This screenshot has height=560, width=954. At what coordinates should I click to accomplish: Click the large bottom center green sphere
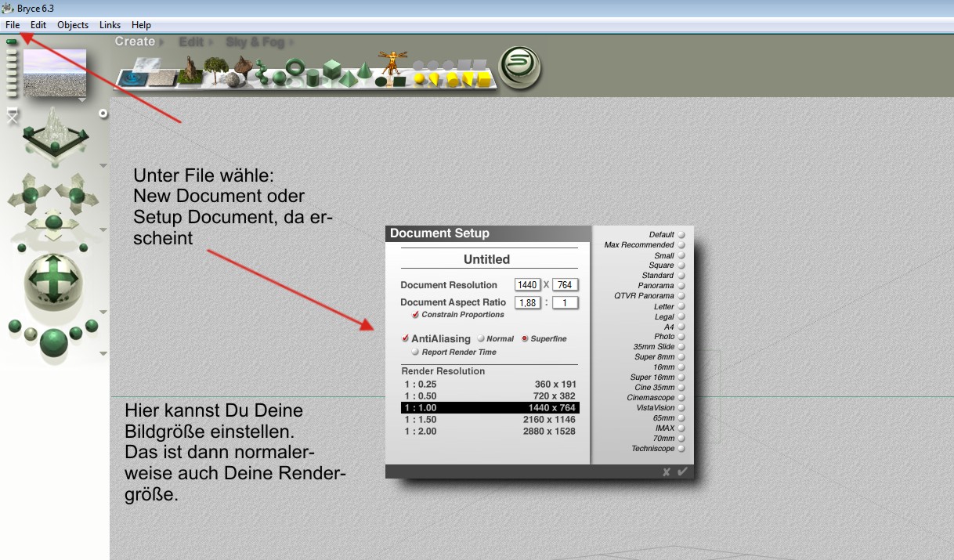click(x=53, y=342)
